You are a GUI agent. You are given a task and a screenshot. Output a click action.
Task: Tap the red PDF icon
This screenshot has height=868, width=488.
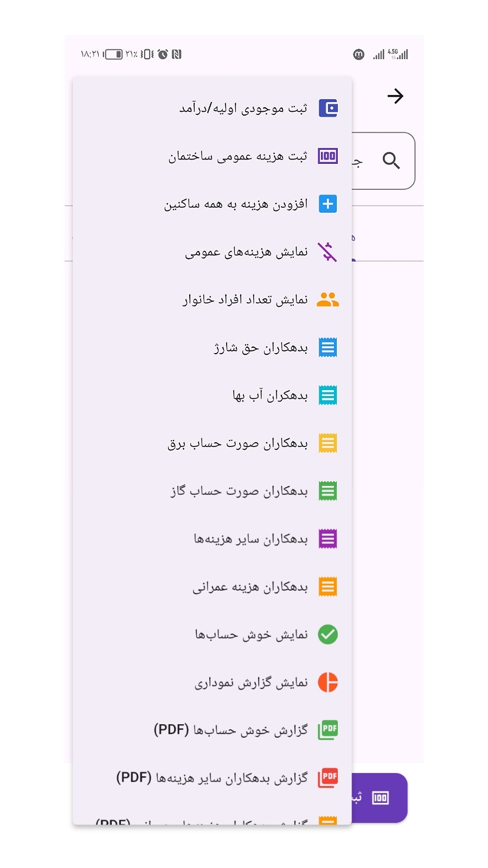click(328, 777)
